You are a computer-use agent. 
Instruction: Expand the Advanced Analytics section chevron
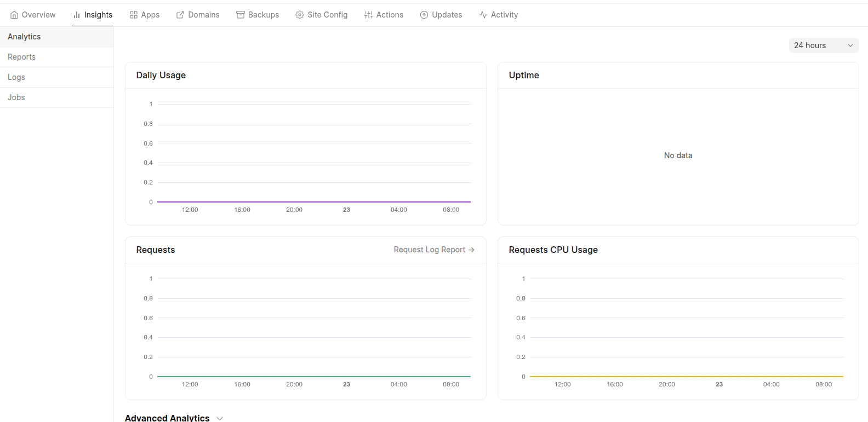point(220,418)
